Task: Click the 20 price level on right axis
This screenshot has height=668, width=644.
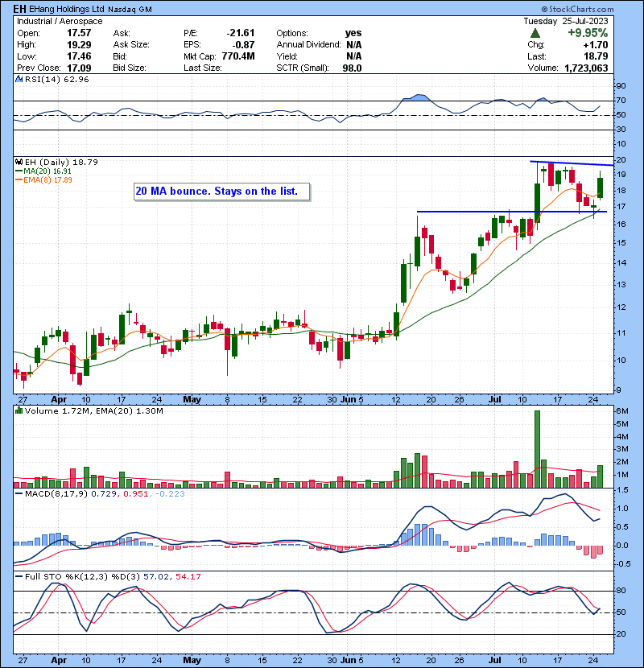Action: point(620,160)
